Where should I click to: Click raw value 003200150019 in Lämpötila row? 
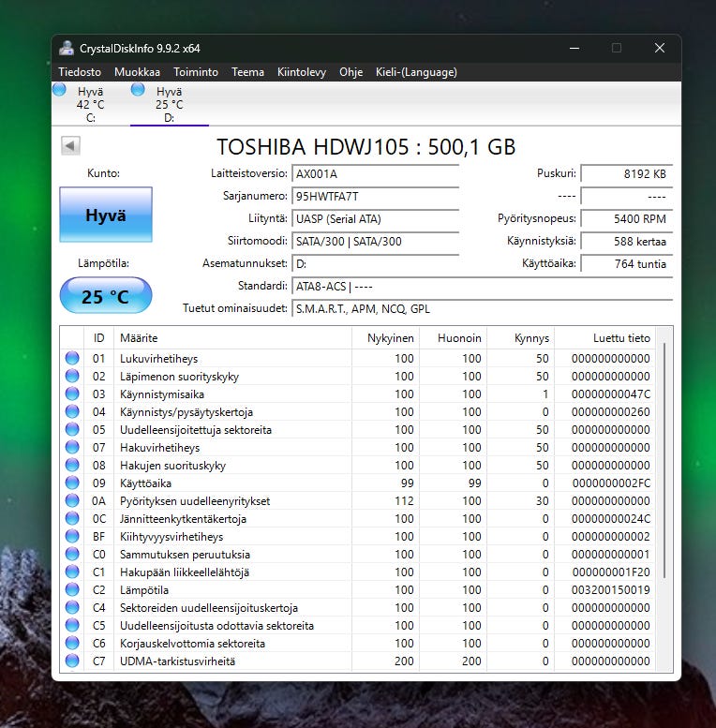pyautogui.click(x=611, y=589)
